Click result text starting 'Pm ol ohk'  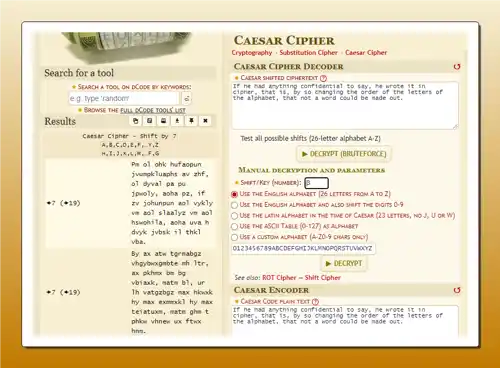click(x=172, y=203)
